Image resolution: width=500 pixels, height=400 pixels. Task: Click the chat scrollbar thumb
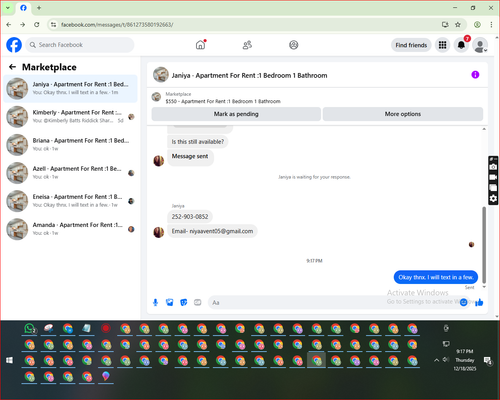484,245
